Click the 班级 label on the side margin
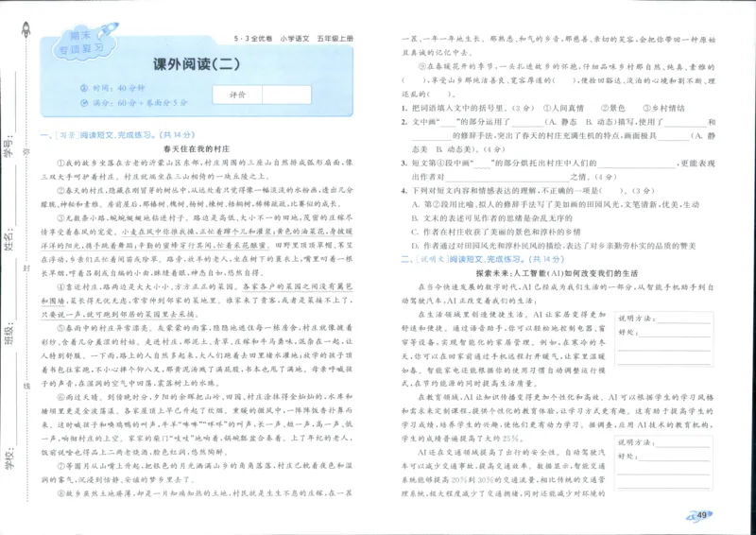This screenshot has height=535, width=756. pyautogui.click(x=9, y=334)
